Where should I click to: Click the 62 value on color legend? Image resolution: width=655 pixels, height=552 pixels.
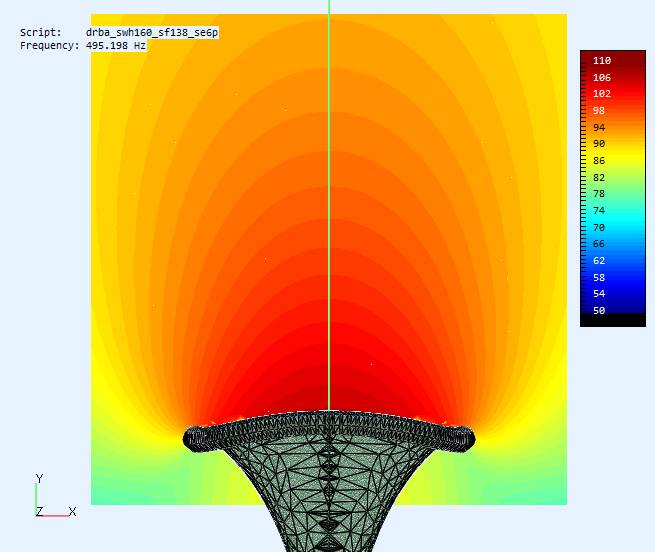click(x=599, y=260)
